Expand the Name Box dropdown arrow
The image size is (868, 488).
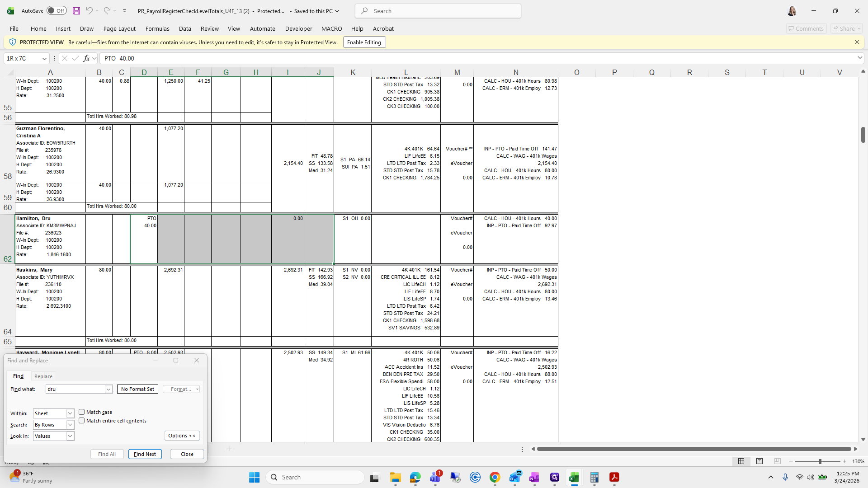click(x=44, y=58)
